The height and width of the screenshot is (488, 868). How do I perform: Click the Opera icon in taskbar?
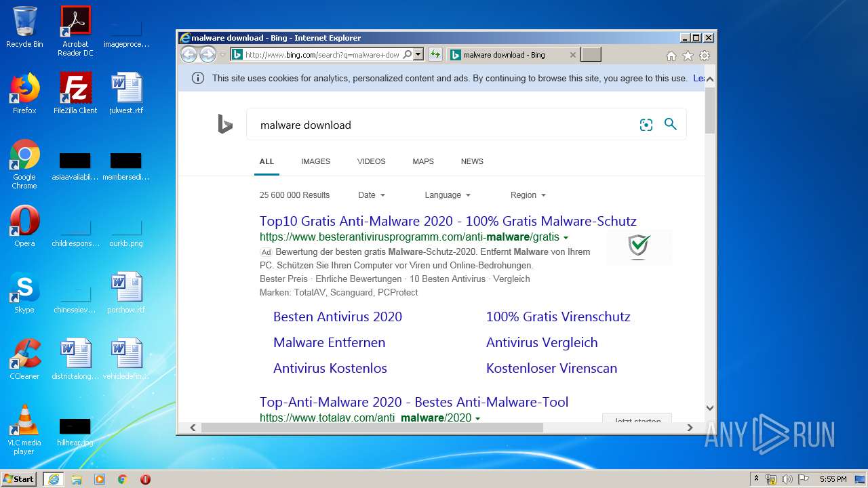pos(145,479)
